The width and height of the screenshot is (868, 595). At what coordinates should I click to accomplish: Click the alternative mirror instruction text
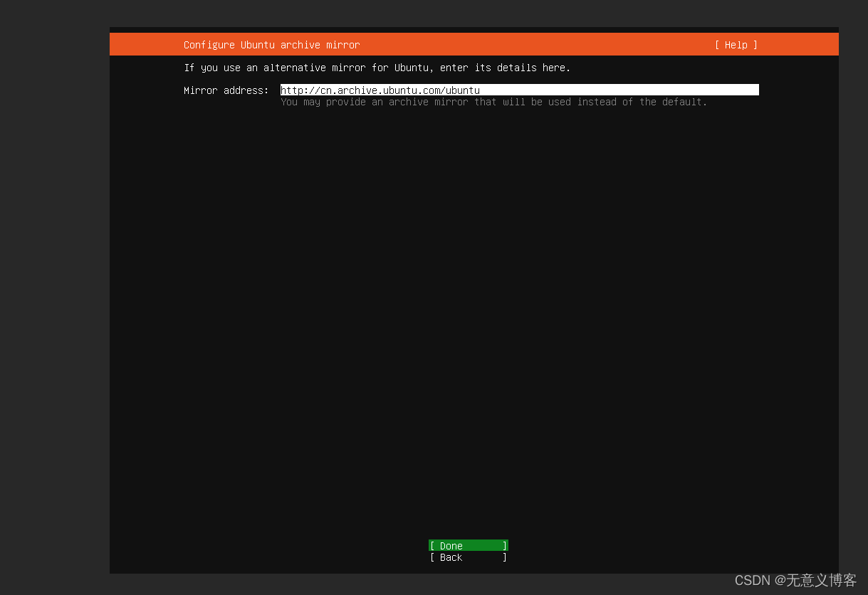click(376, 68)
